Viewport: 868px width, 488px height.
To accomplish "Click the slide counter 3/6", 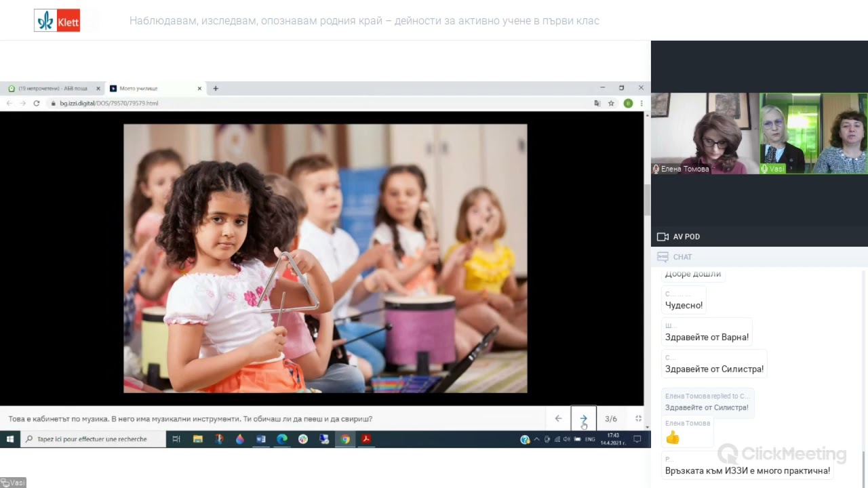I will pos(611,419).
